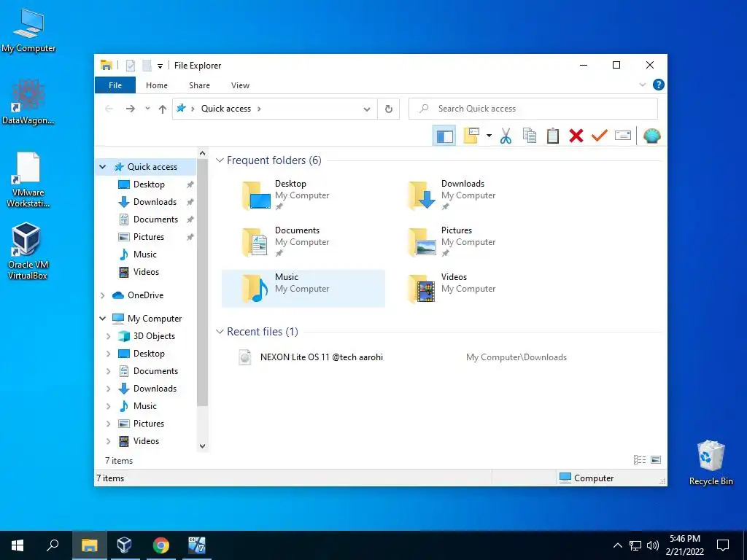This screenshot has height=560, width=747.
Task: Collapse the Recent files group
Action: pos(220,332)
